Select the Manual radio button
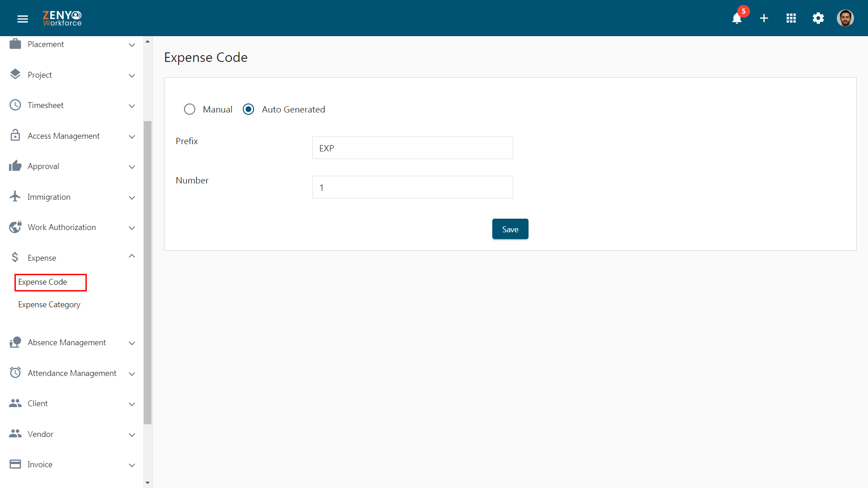Viewport: 868px width, 488px height. 190,109
